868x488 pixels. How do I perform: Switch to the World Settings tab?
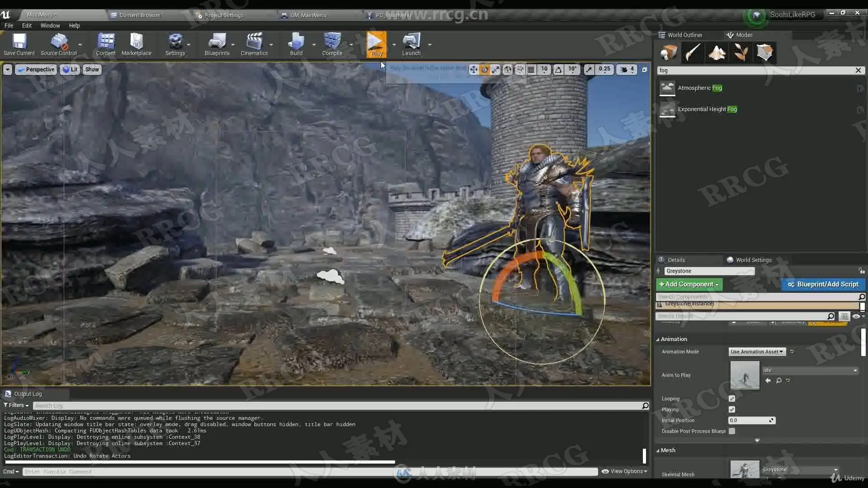pos(753,260)
